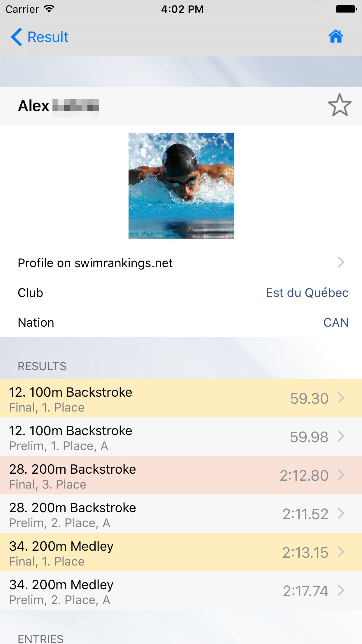Go back to Result screen
The width and height of the screenshot is (362, 644).
[48, 37]
